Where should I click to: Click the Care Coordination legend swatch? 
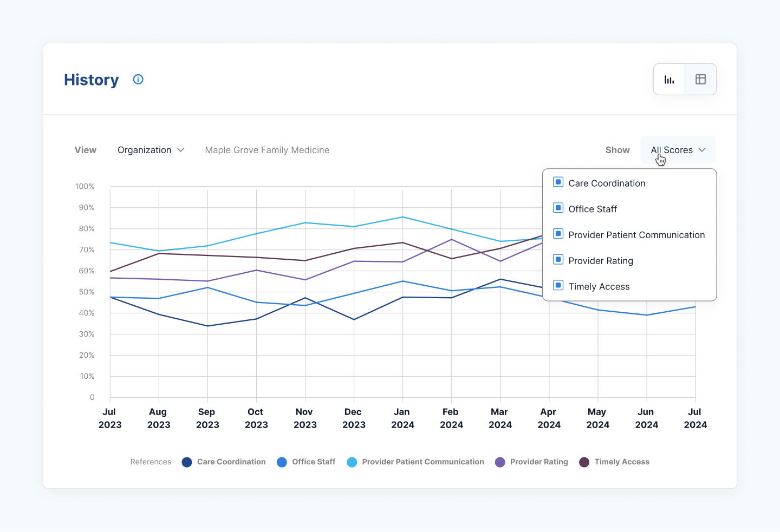187,462
